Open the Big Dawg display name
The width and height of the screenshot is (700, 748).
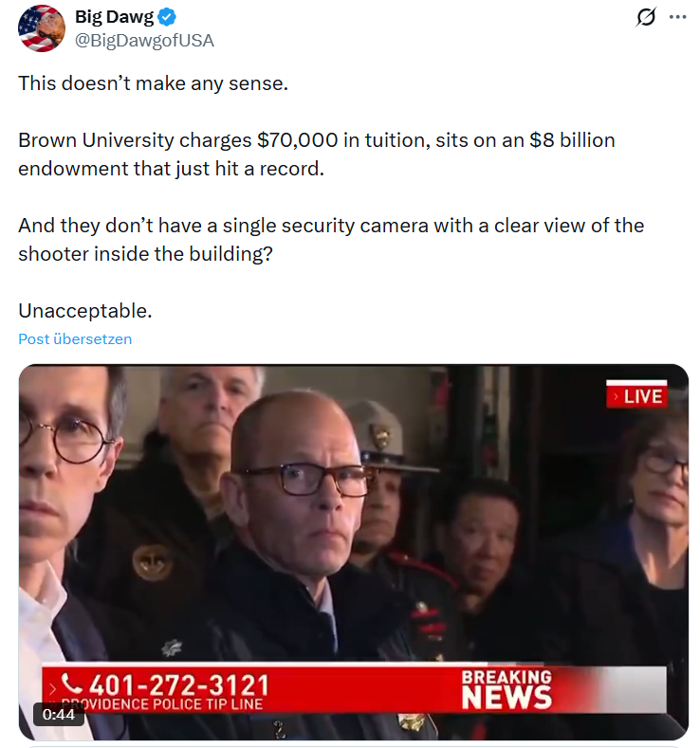115,17
